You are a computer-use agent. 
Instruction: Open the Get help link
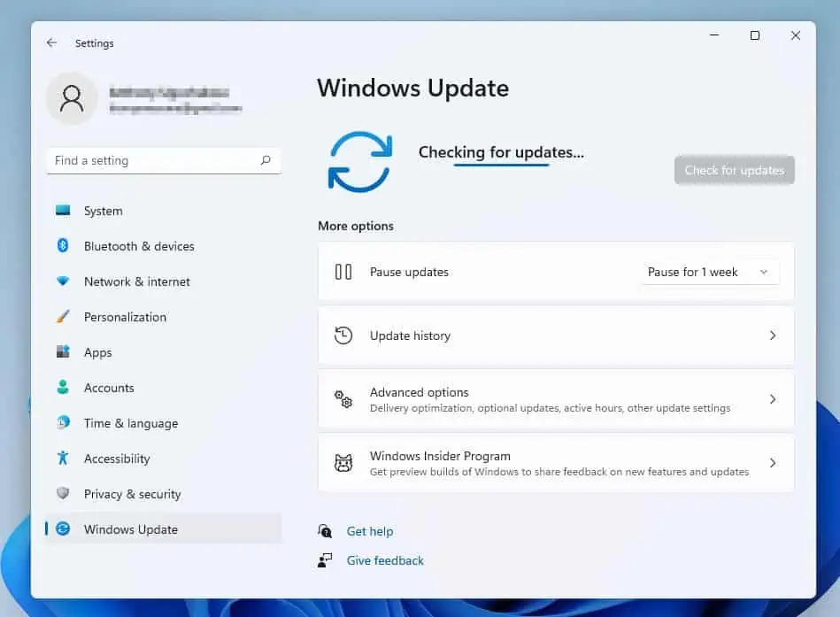tap(370, 531)
